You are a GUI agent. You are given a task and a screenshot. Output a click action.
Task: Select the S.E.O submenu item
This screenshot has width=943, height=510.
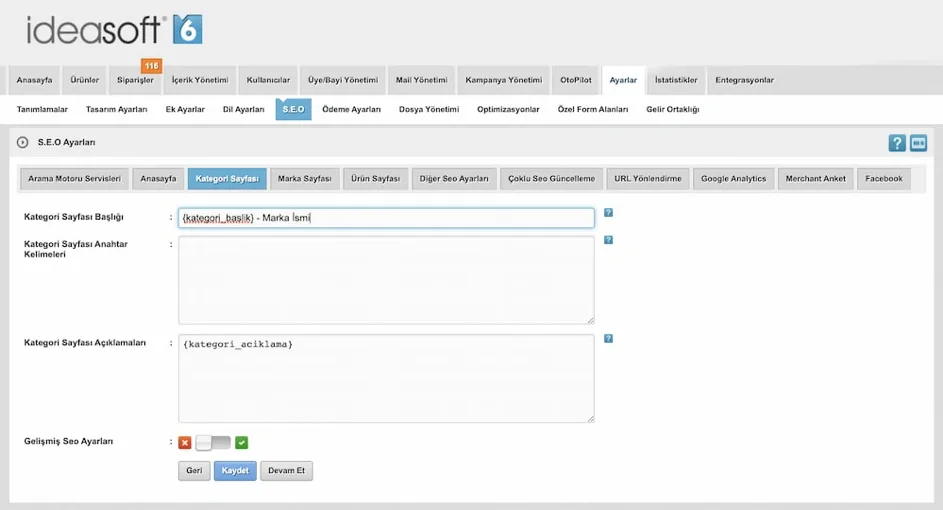click(x=293, y=109)
